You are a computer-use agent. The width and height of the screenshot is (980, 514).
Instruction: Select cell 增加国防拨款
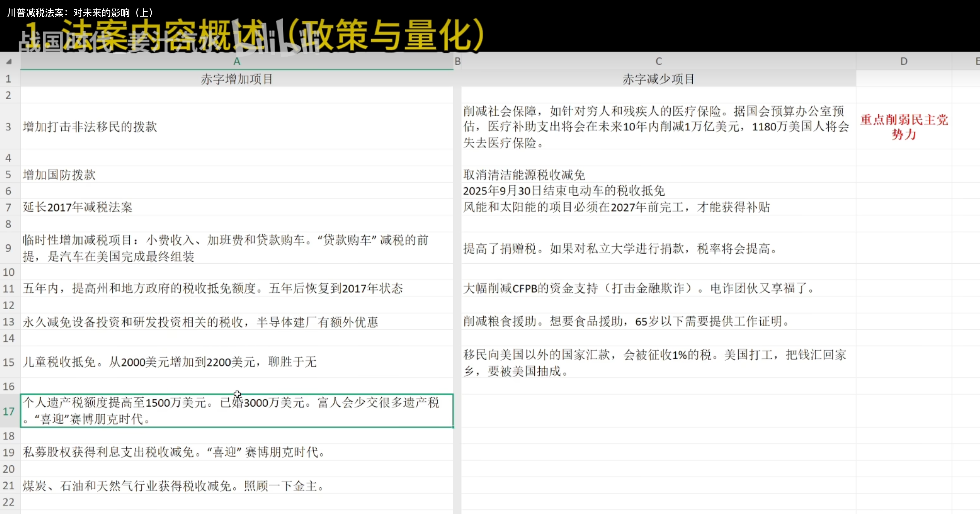click(59, 175)
